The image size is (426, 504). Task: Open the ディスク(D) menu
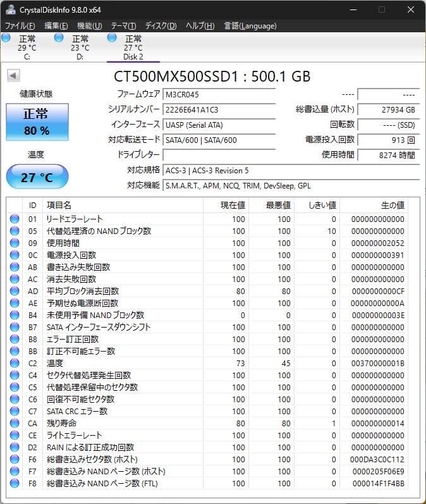[161, 26]
